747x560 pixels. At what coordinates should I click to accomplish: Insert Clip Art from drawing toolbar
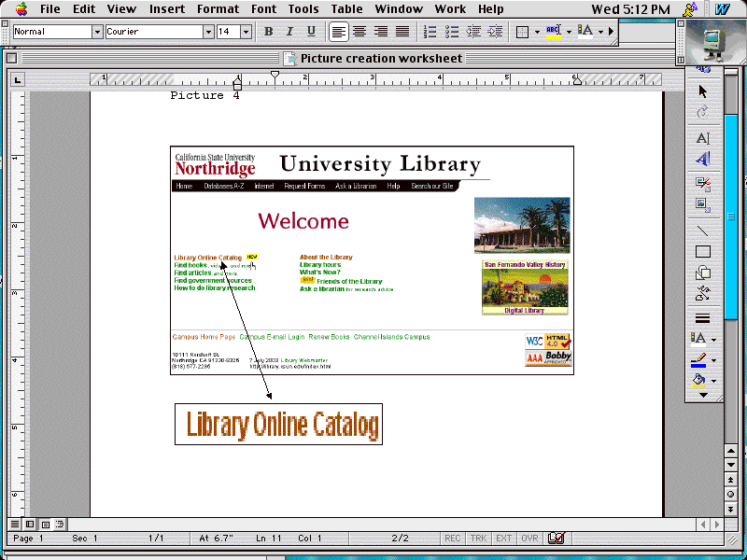tap(703, 184)
